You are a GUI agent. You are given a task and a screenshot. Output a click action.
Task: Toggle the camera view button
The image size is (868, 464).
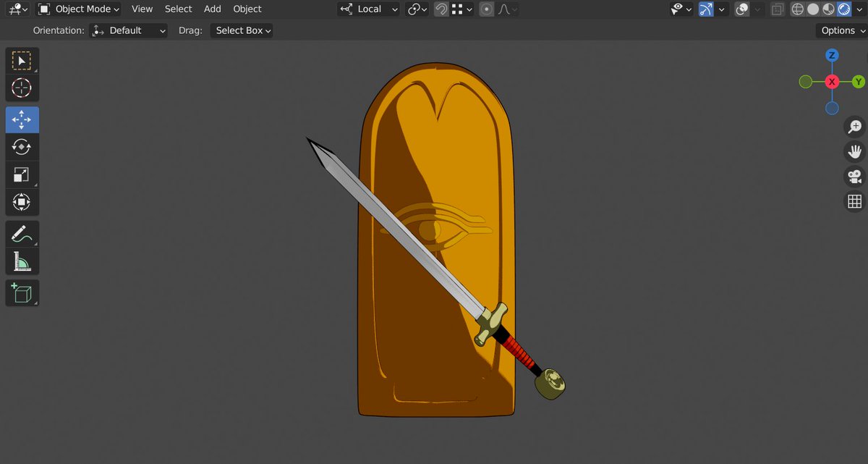(x=855, y=177)
